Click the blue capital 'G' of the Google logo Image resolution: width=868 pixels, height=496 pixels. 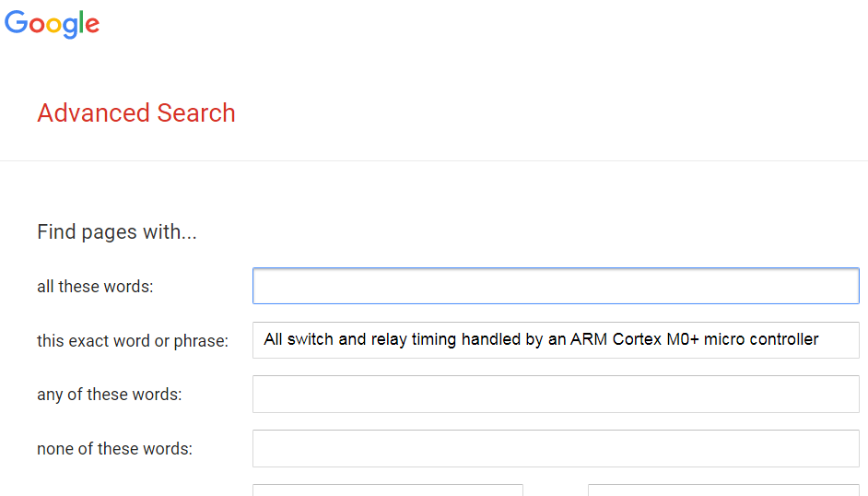pyautogui.click(x=16, y=22)
